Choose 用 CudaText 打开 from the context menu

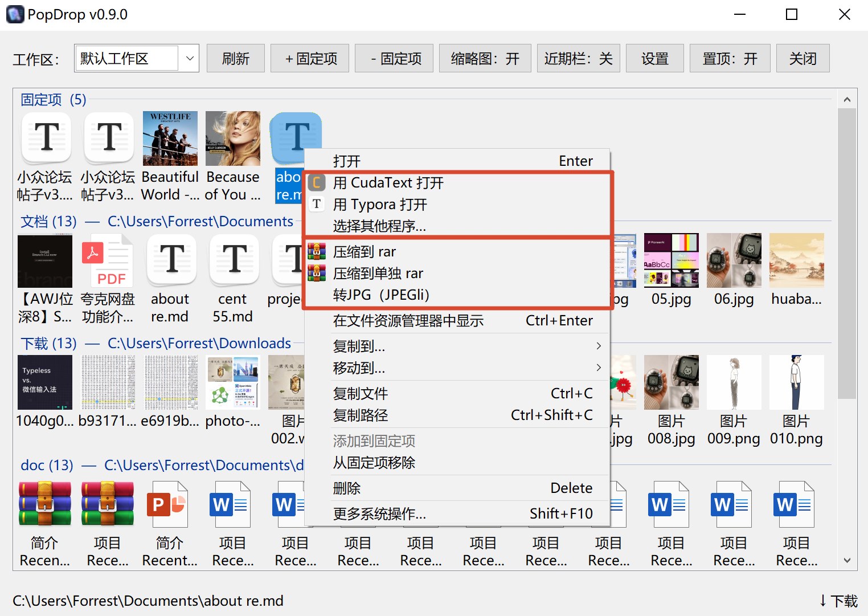click(457, 183)
